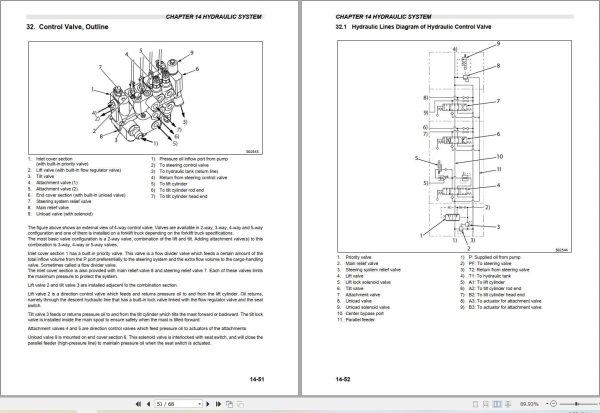
Task: Click item "A1: To lift cylinder"
Action: (x=487, y=282)
